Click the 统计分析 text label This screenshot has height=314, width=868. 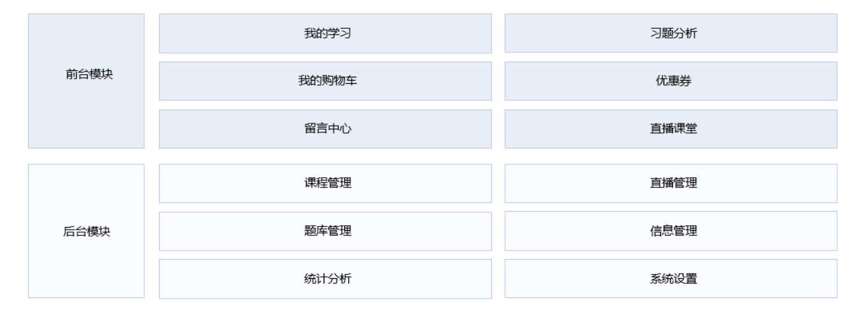point(325,279)
